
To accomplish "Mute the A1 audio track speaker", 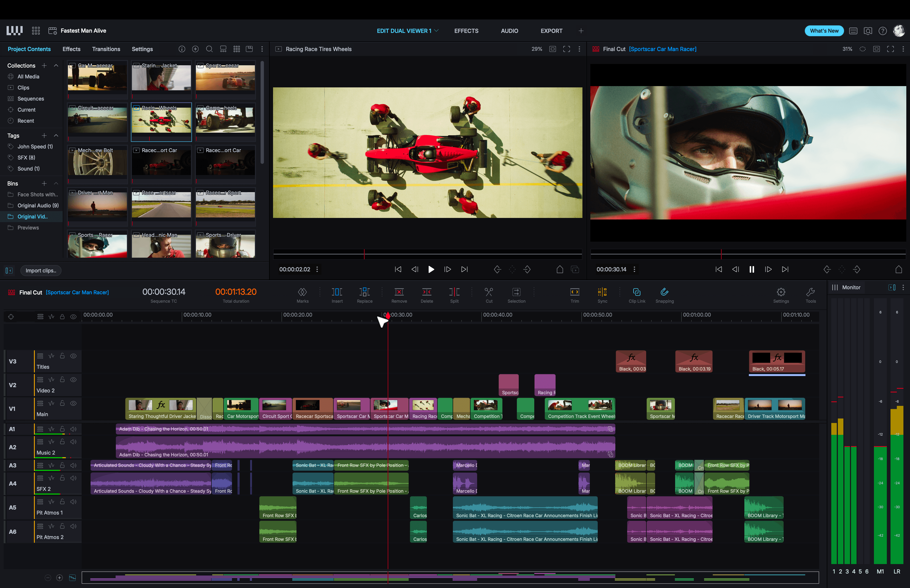I will [73, 429].
